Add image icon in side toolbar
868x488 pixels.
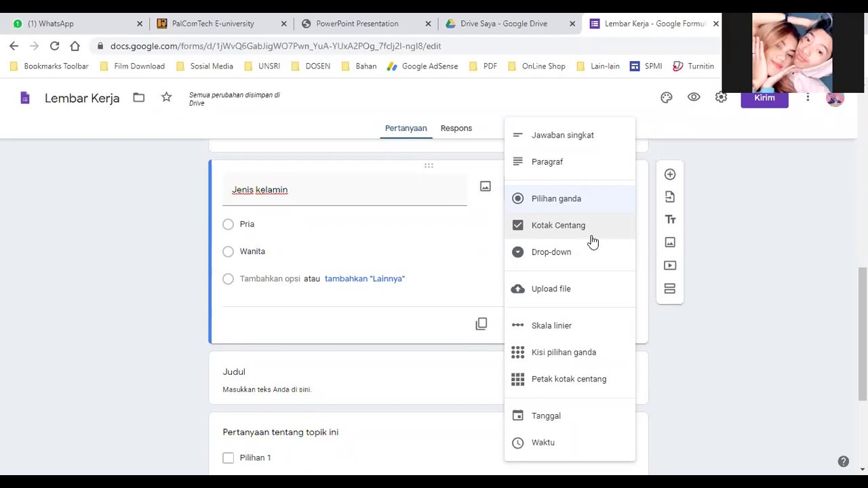[670, 242]
